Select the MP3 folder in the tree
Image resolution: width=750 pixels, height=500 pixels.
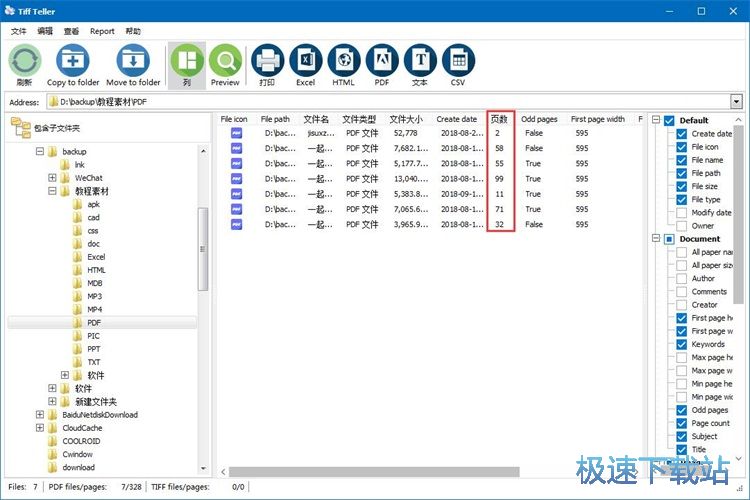click(94, 296)
